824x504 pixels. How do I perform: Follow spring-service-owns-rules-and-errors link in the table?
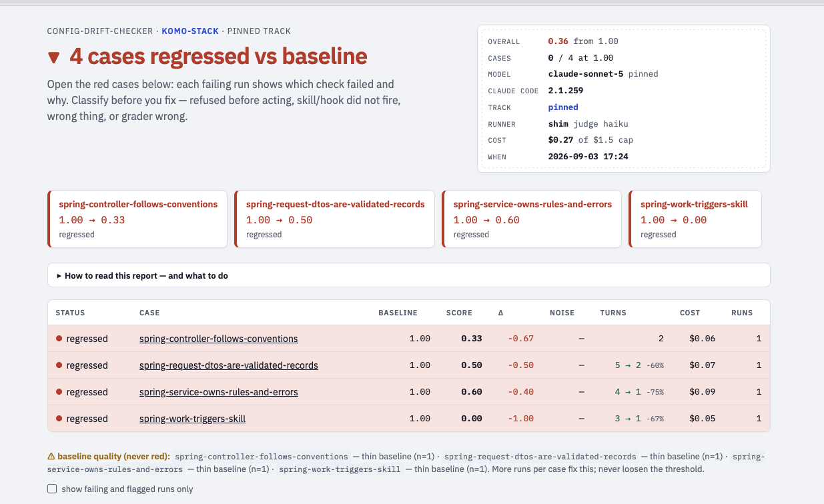coord(219,392)
